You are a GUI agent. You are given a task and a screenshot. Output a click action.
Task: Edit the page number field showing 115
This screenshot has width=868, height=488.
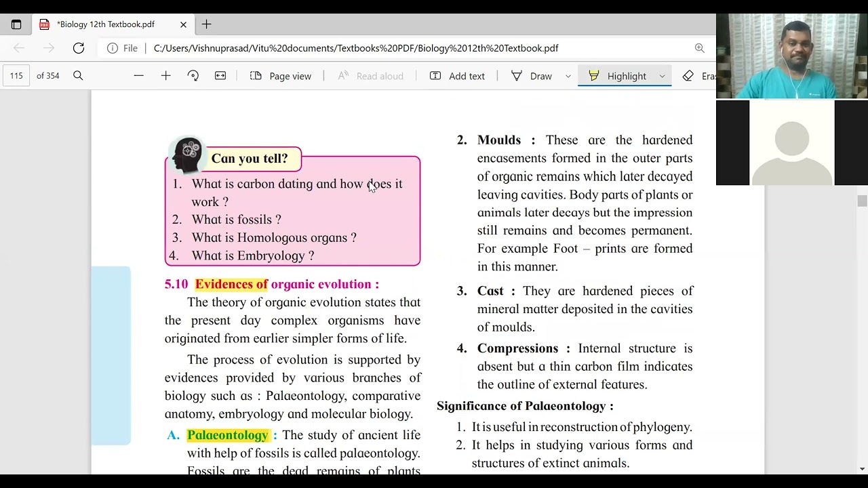(16, 76)
